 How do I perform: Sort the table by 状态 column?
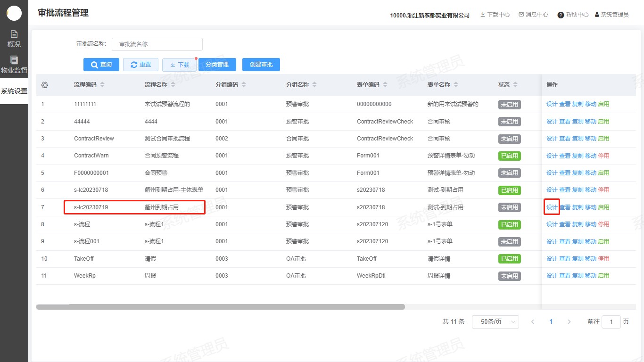[515, 85]
